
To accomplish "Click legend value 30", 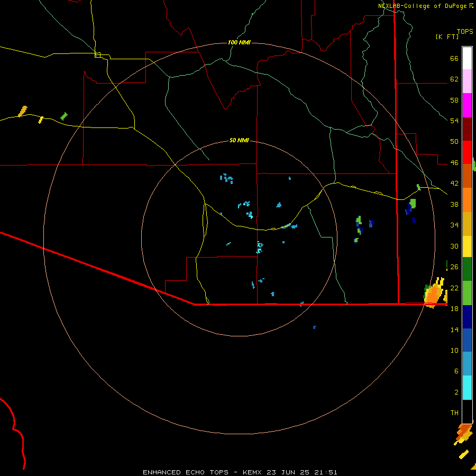I will (x=454, y=246).
